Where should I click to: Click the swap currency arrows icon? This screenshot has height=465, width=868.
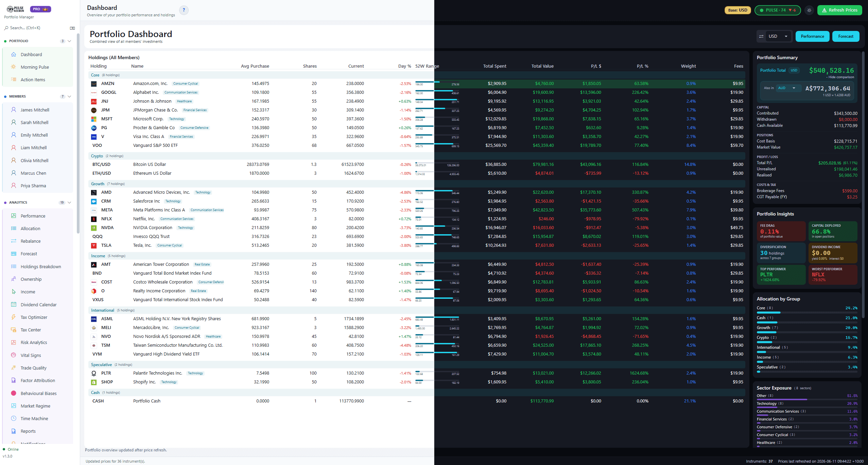pos(761,36)
